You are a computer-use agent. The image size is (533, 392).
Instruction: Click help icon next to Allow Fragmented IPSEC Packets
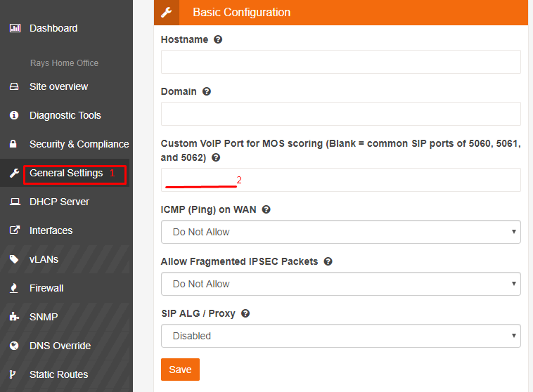pyautogui.click(x=328, y=261)
